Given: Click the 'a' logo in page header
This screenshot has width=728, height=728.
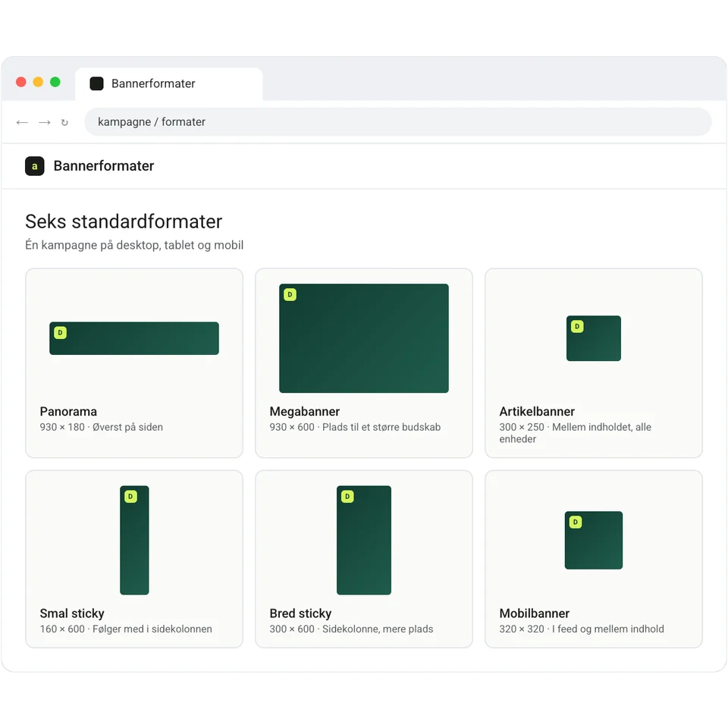Looking at the screenshot, I should 35,166.
